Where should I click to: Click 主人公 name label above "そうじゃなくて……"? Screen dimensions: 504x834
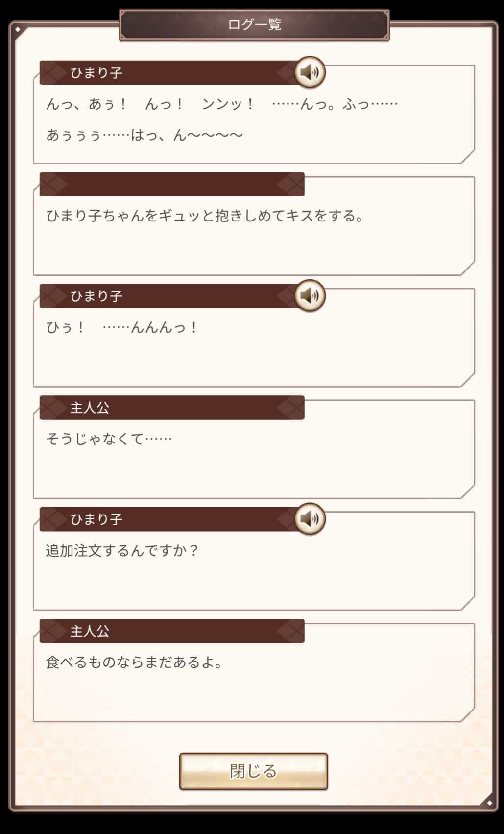[x=90, y=408]
